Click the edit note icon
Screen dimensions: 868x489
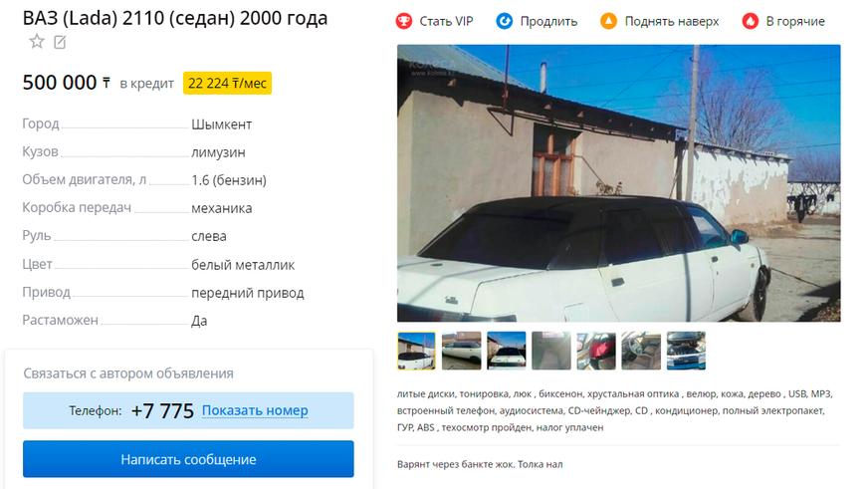point(60,42)
